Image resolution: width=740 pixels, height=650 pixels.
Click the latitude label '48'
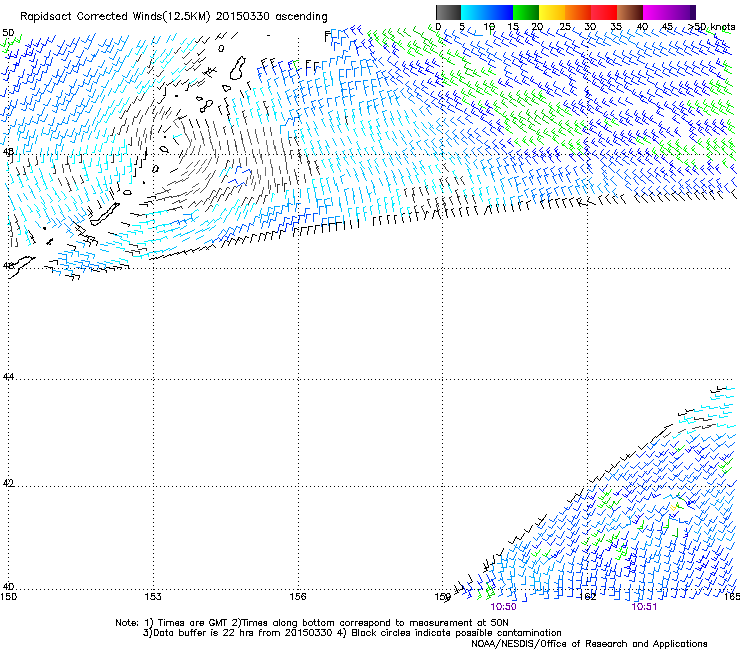(8, 152)
